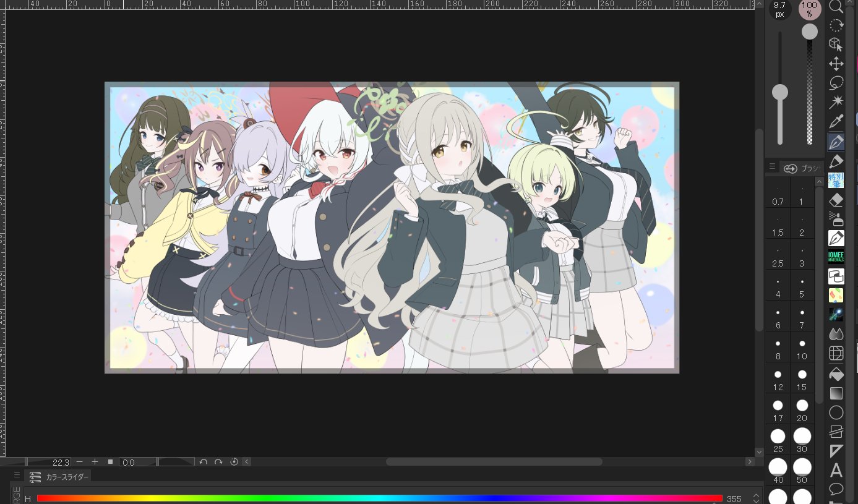Viewport: 858px width, 504px height.
Task: Select the Auto select magic wand tool
Action: click(x=836, y=101)
